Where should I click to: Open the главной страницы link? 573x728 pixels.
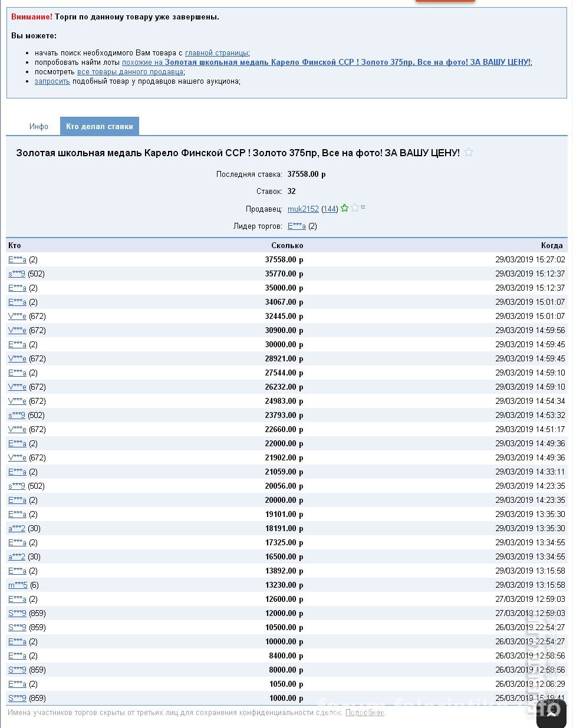217,52
